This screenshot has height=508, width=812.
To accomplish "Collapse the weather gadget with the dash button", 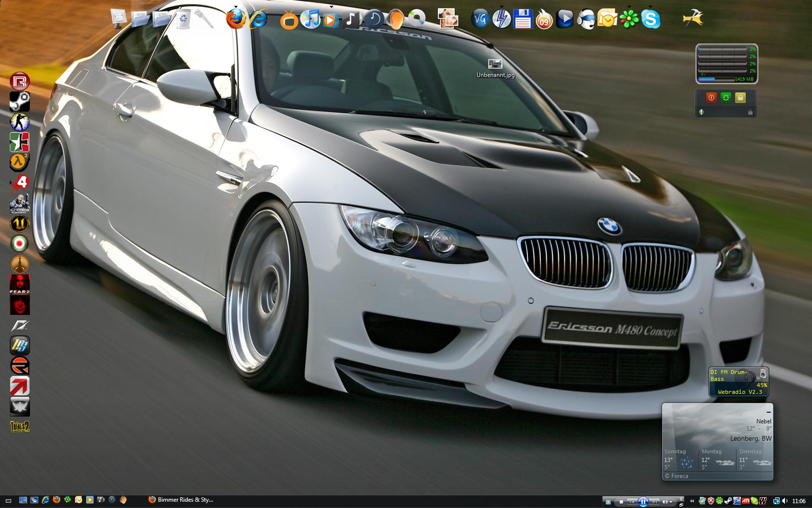I will point(768,412).
